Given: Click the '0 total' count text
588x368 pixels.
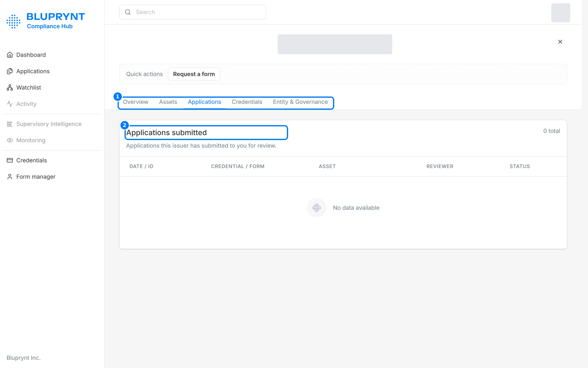Looking at the screenshot, I should [551, 131].
